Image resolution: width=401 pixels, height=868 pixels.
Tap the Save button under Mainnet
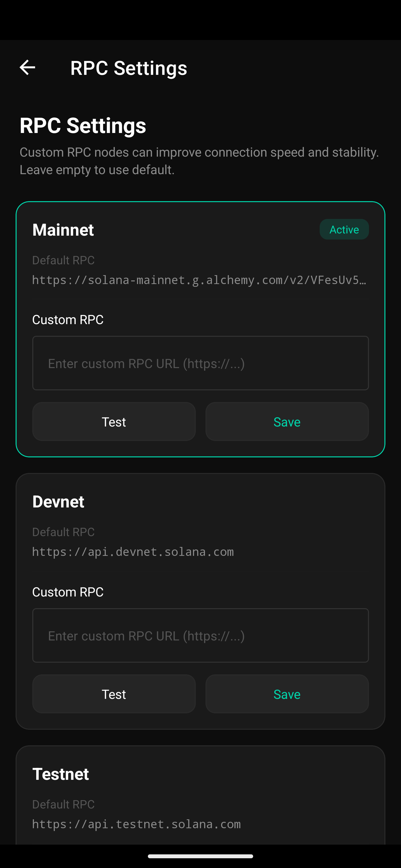click(x=287, y=421)
